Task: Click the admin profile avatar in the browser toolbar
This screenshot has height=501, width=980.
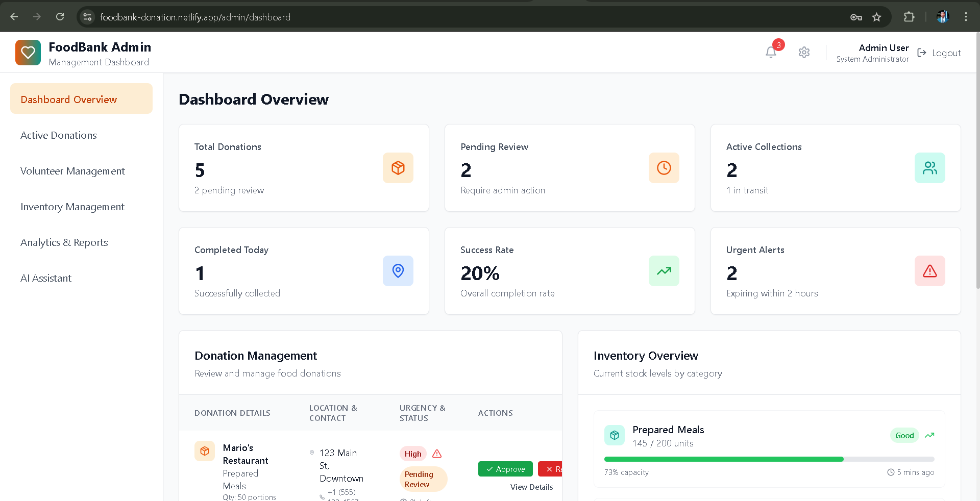Action: tap(942, 17)
